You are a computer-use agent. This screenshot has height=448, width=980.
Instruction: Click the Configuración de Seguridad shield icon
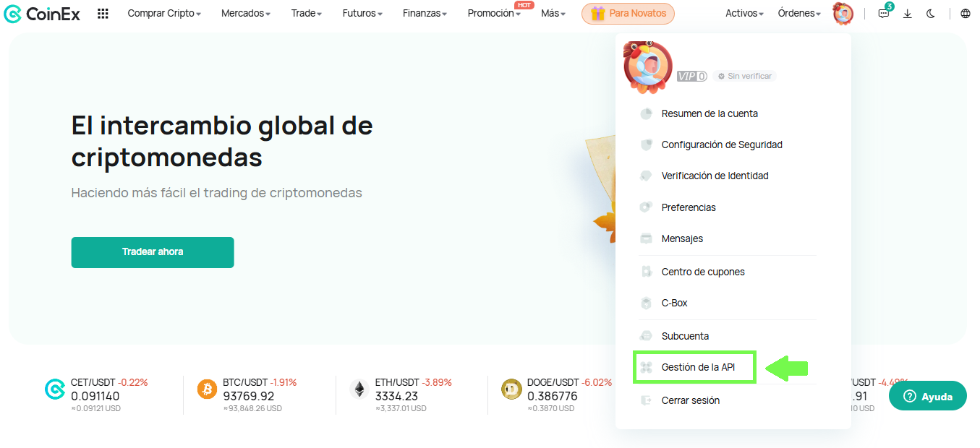tap(647, 145)
